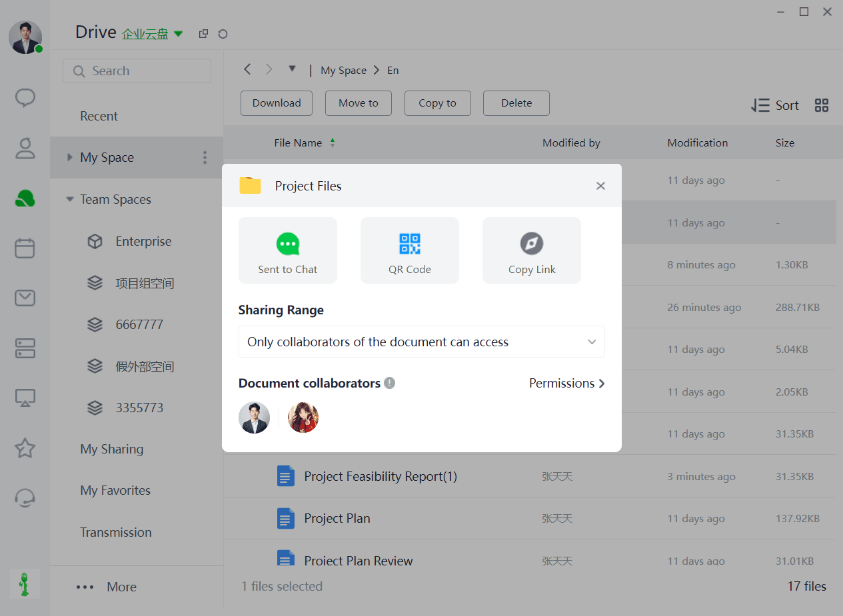The width and height of the screenshot is (843, 616).
Task: Open Permissions for document collaborators
Action: tap(567, 384)
